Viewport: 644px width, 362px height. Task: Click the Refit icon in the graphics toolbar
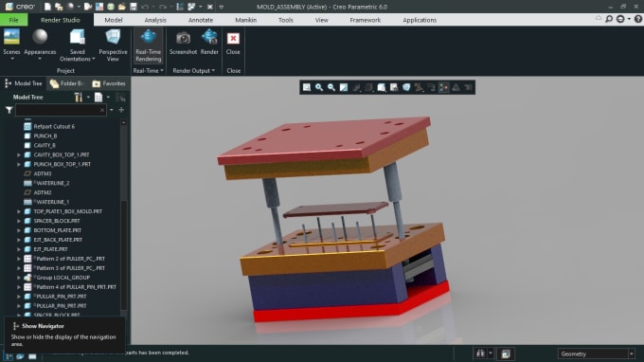tap(307, 87)
